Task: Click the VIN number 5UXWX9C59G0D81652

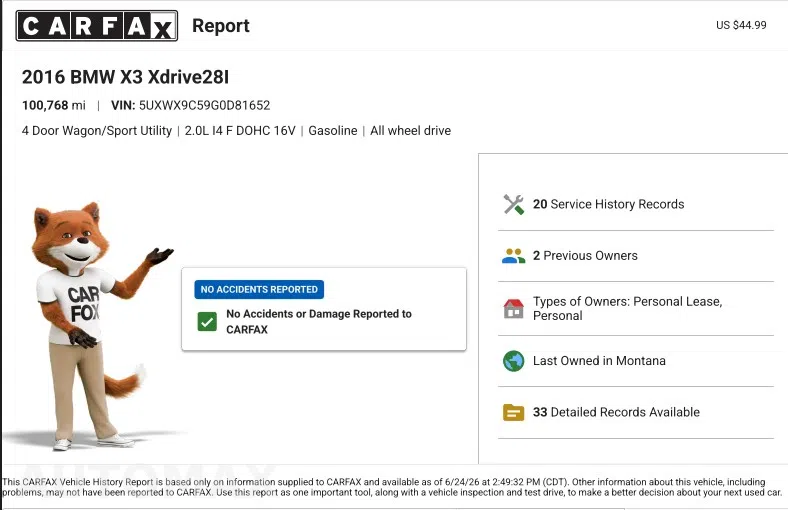Action: [x=205, y=106]
